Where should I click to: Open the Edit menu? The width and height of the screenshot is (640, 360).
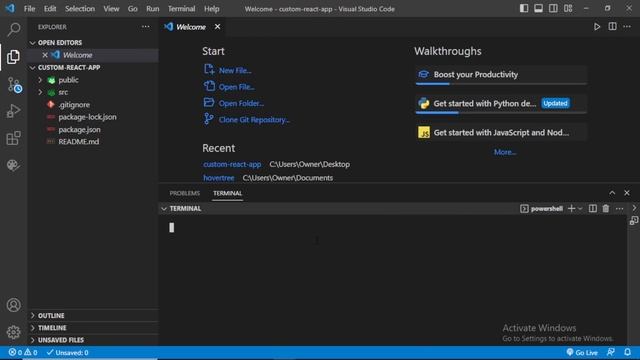(50, 9)
